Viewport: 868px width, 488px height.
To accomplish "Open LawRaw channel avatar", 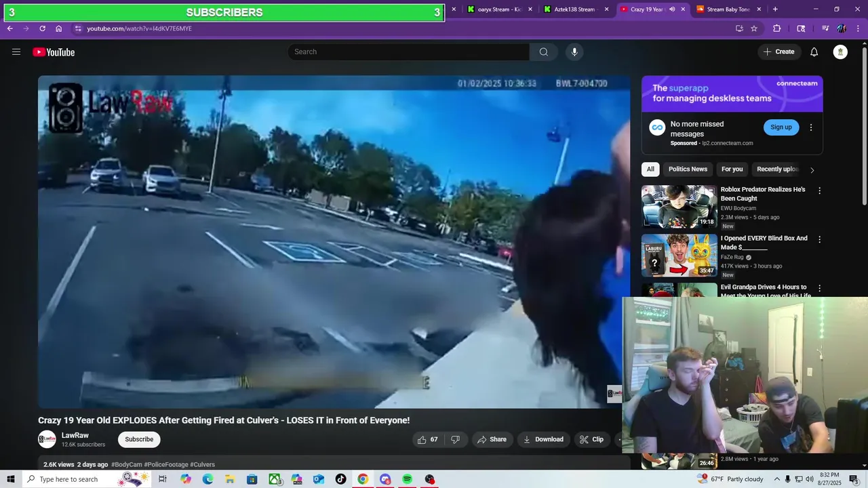I will [x=47, y=439].
